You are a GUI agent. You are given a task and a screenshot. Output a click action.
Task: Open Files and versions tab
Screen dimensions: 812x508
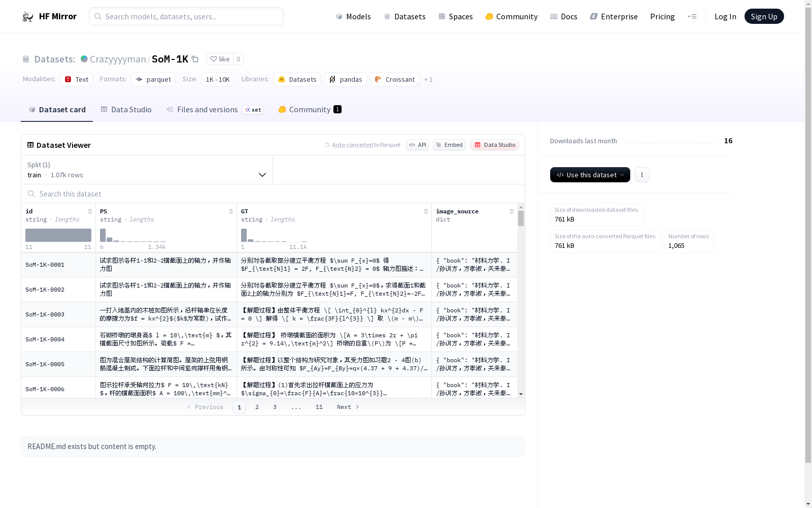[215, 110]
